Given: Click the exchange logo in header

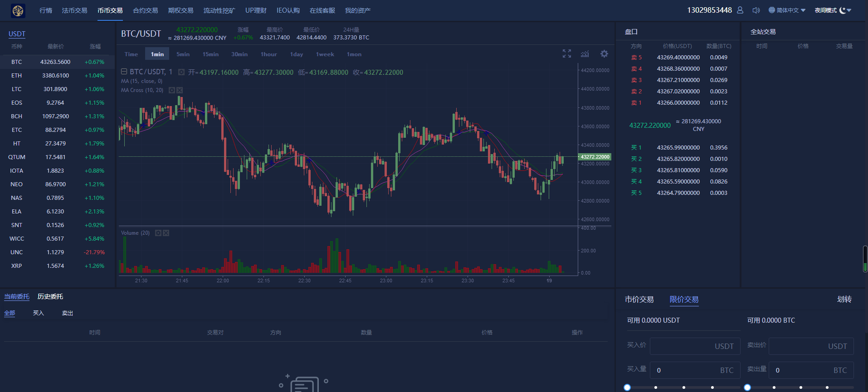Looking at the screenshot, I should tap(18, 10).
